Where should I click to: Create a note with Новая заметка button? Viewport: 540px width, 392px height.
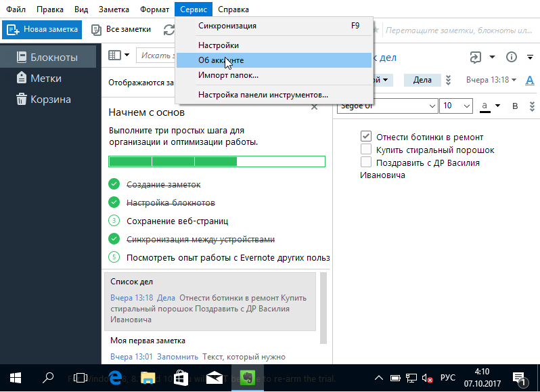[x=42, y=29]
